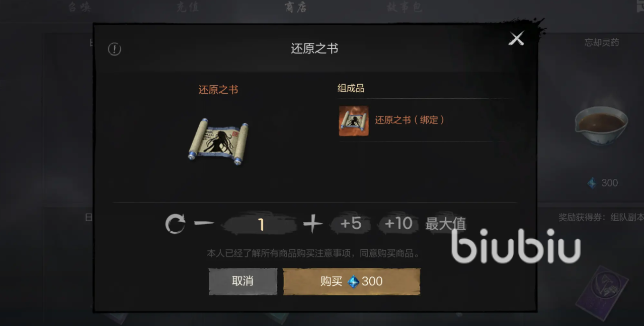Select the 还原之书（绑定） component icon

coord(354,121)
